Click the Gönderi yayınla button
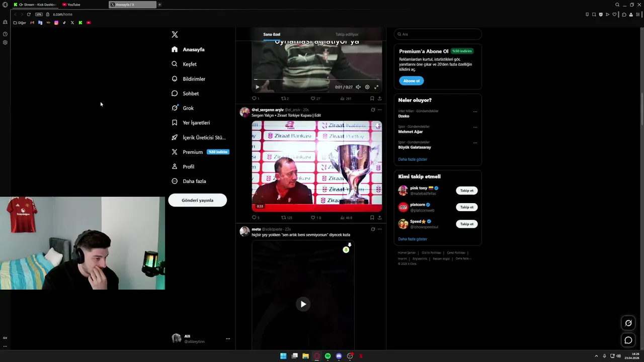Screen dimensions: 644x362 tap(197, 200)
